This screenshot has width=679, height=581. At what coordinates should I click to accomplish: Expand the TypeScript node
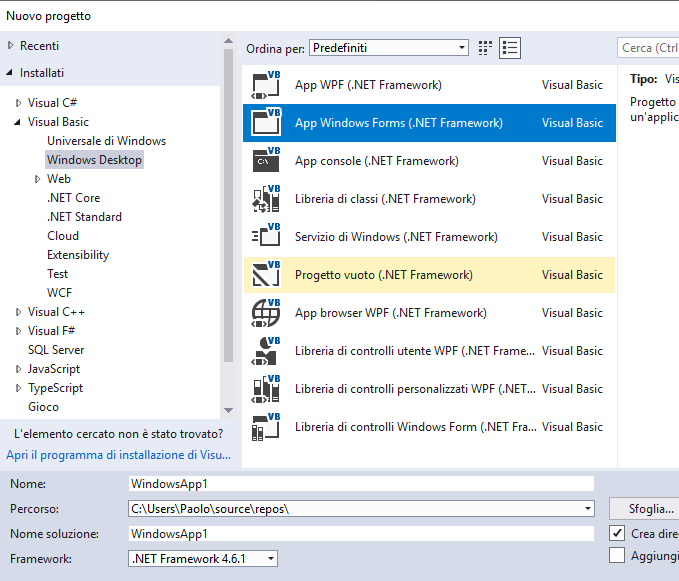point(18,388)
